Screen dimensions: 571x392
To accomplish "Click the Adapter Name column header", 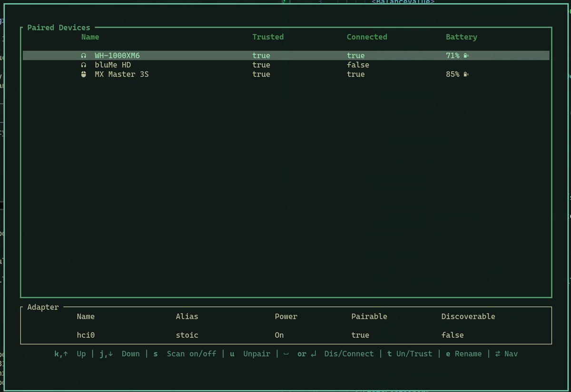I will coord(86,316).
